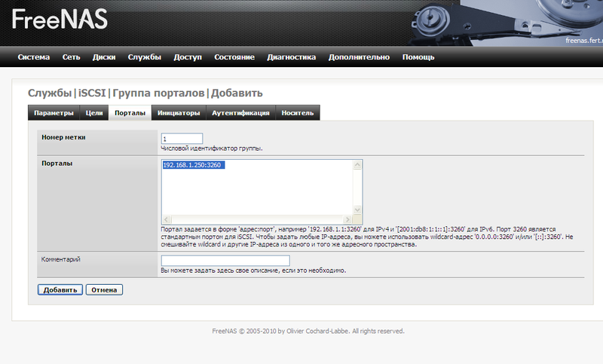Click the FreeNAS copyright footer text
The height and width of the screenshot is (364, 603).
(x=308, y=331)
